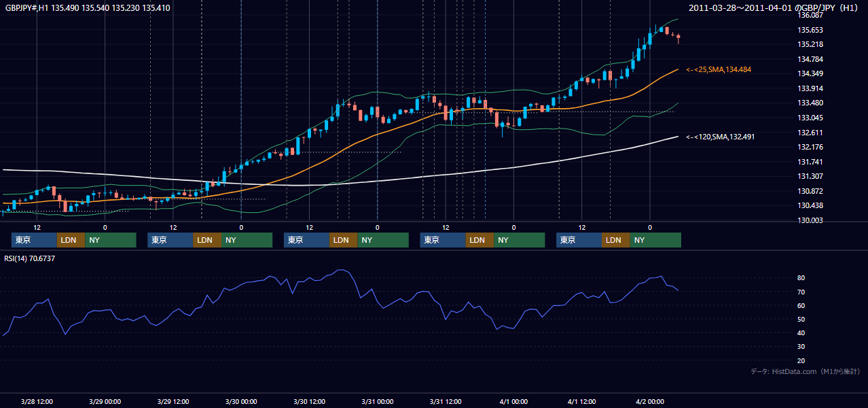Click RSI scale level 70

[801, 292]
